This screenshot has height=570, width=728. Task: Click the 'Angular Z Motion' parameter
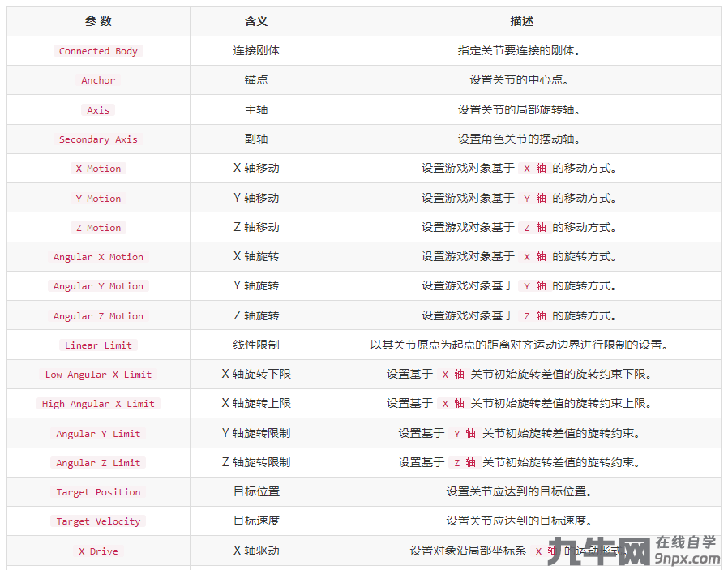(98, 315)
